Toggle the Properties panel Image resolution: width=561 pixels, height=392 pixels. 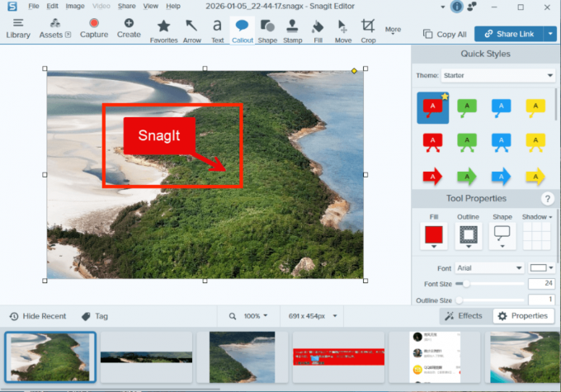(x=522, y=316)
